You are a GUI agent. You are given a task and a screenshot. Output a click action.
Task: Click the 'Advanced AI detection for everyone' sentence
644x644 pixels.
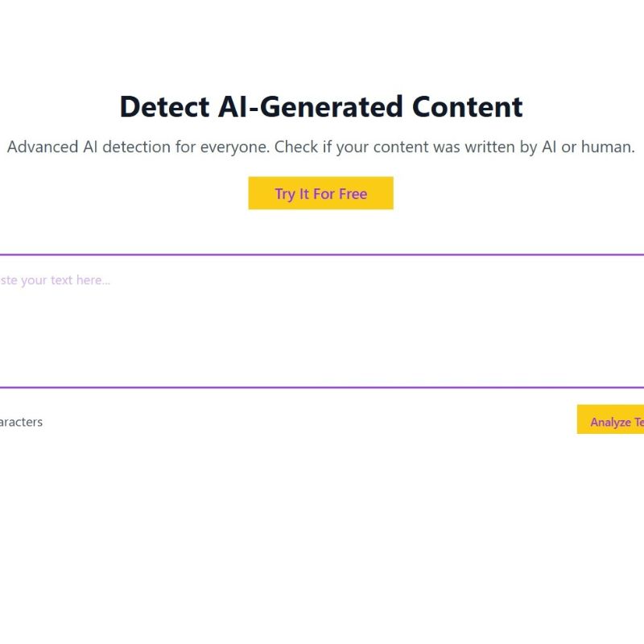point(138,147)
